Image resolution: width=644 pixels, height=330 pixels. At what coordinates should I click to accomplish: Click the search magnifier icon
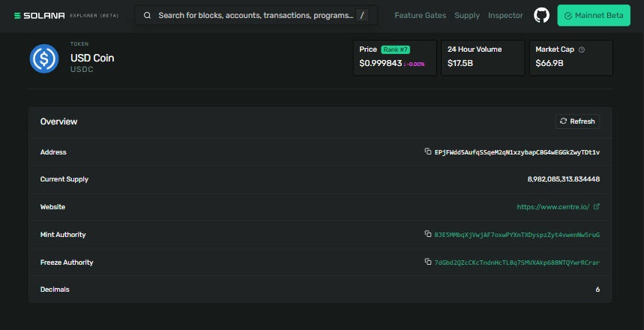point(147,16)
